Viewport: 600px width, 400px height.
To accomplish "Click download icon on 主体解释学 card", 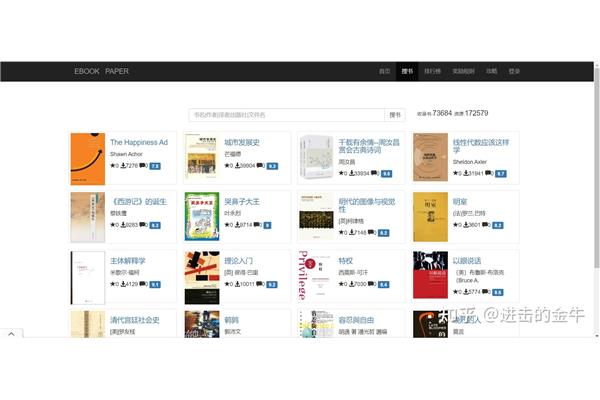I will point(123,284).
